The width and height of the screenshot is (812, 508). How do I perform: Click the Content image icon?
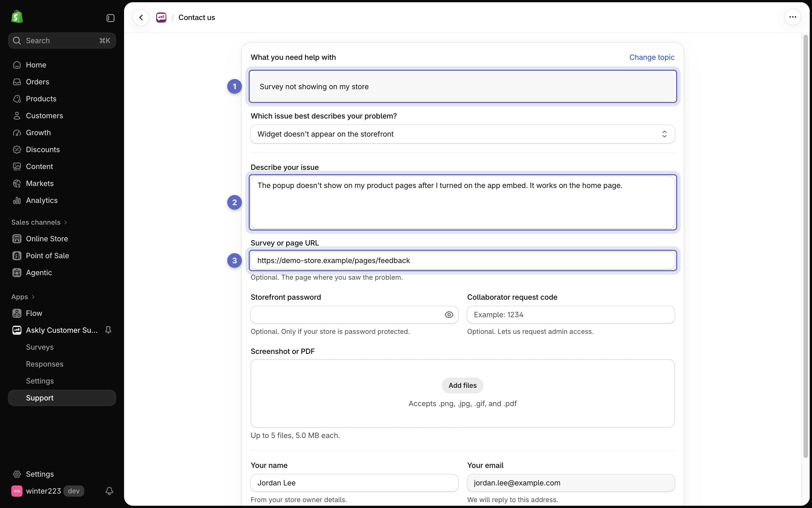[x=17, y=166]
